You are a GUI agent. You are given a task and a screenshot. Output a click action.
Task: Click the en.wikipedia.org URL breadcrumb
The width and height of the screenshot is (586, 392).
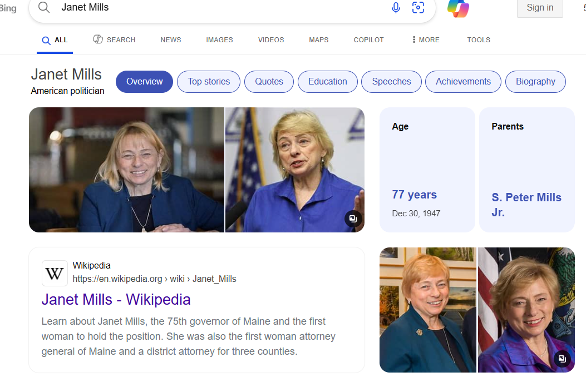154,279
